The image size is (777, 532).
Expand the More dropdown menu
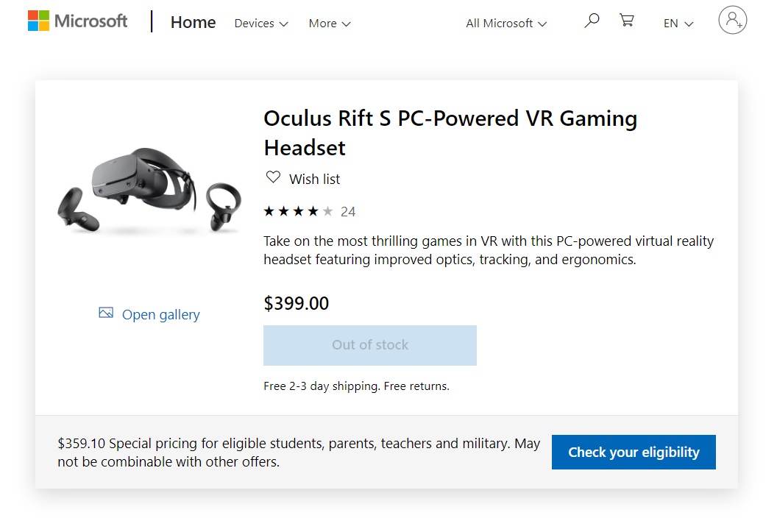[330, 24]
